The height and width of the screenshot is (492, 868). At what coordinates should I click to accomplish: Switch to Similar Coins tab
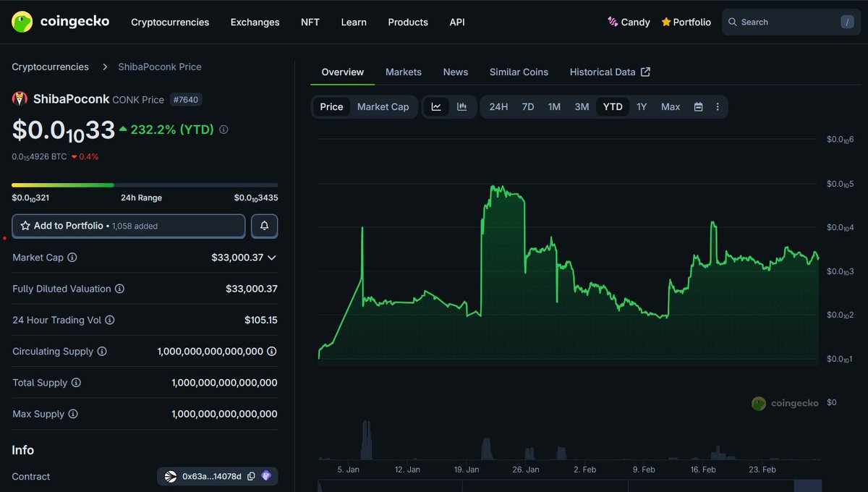click(519, 72)
